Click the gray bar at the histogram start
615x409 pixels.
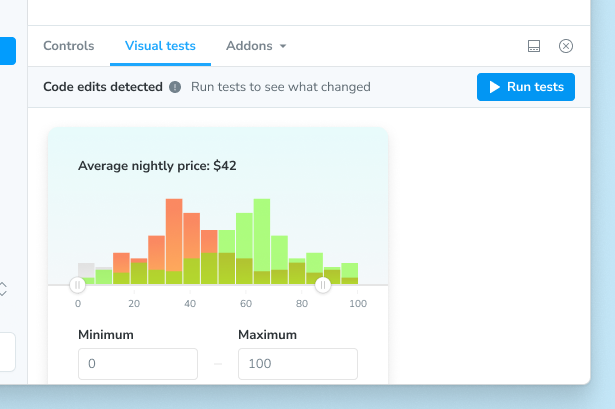[86, 270]
